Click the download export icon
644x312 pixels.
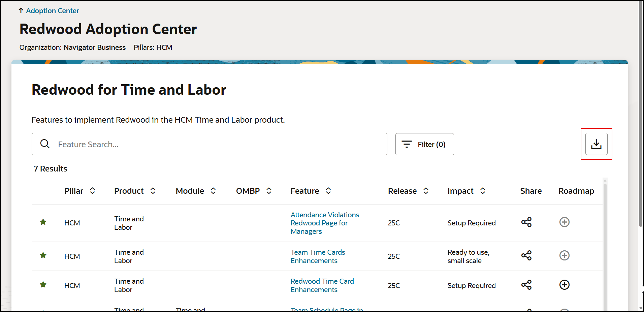pyautogui.click(x=596, y=144)
